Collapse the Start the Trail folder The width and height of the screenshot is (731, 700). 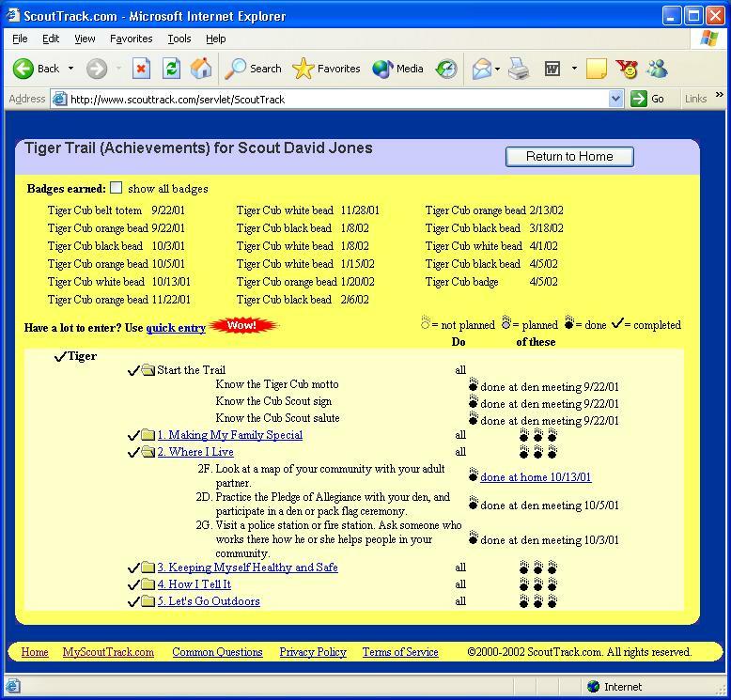click(x=148, y=370)
